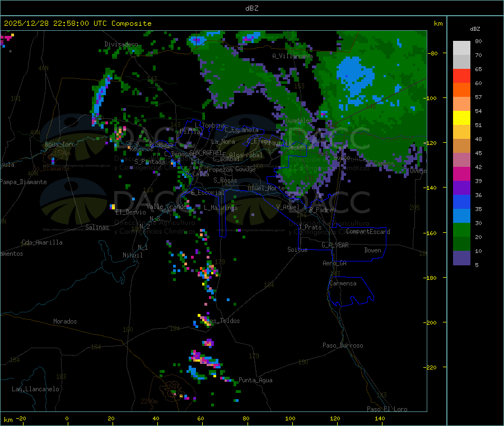Select the 'Pampa_Diamante' label
Viewport: 504px width, 426px height.
pos(23,182)
